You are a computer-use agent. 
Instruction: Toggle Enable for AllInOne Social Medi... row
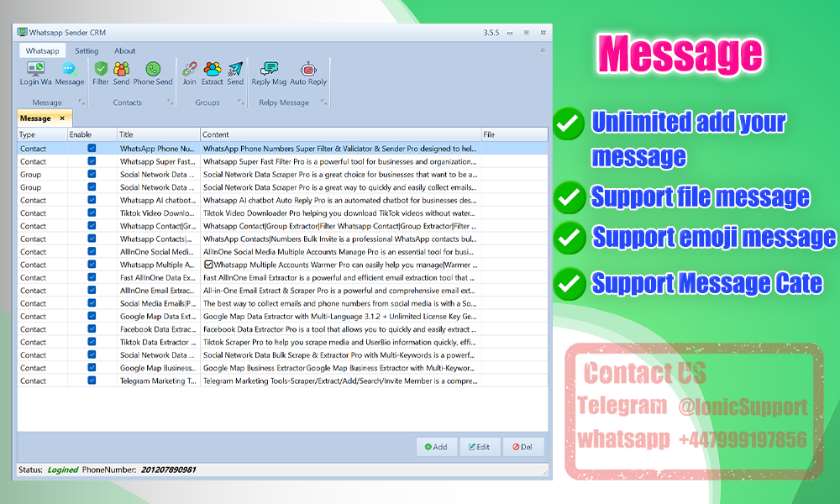point(92,251)
